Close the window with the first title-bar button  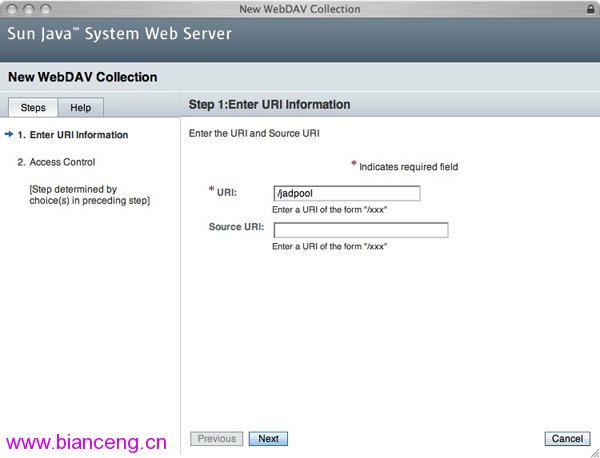[12, 9]
